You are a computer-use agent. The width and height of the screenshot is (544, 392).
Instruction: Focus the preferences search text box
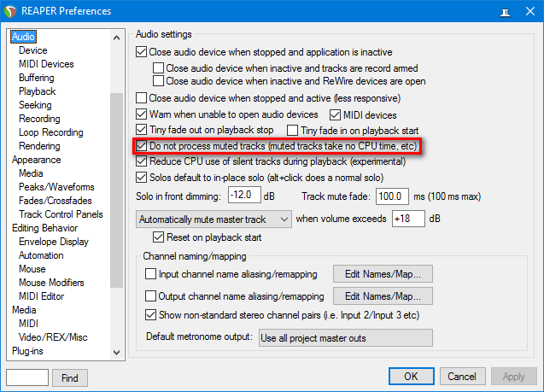26,377
